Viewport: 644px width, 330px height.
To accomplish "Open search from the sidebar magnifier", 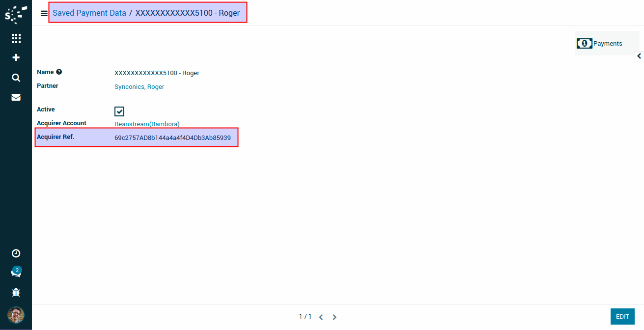I will 16,78.
